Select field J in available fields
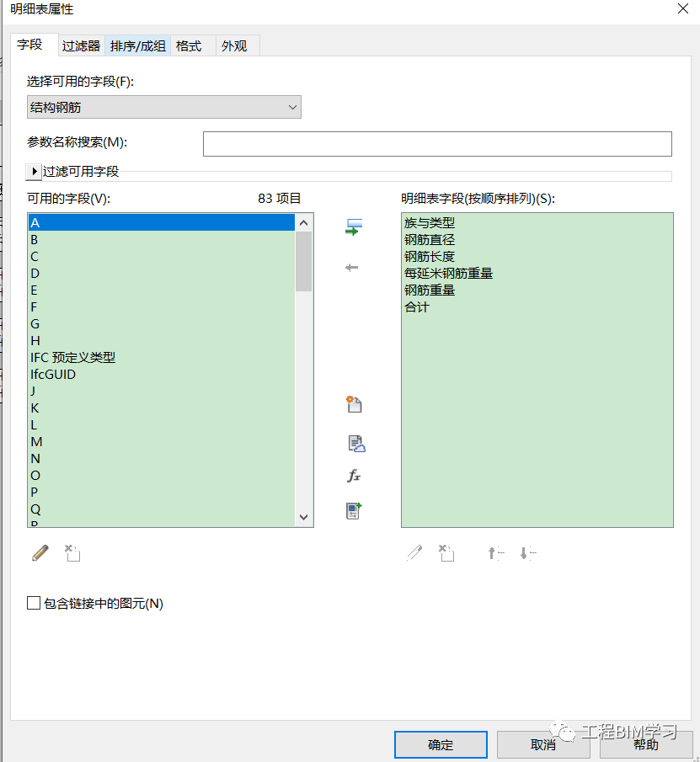Viewport: 700px width, 762px height. tap(162, 392)
